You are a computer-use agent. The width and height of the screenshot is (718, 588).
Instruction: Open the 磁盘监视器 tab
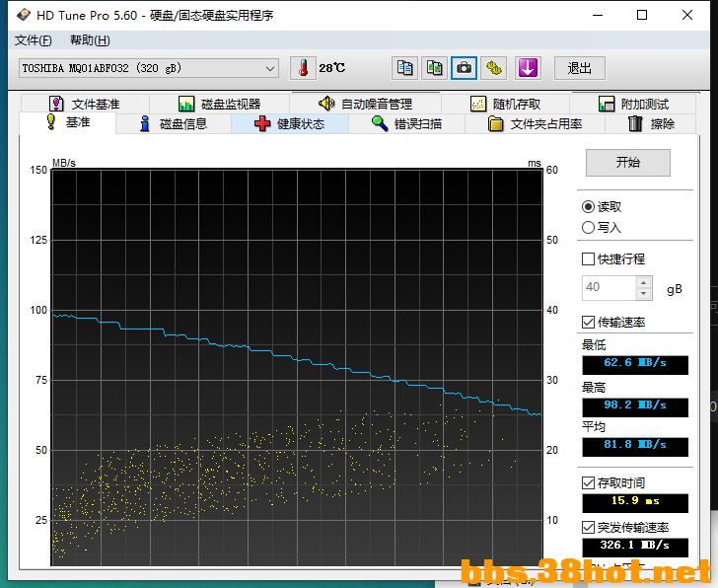tap(219, 104)
